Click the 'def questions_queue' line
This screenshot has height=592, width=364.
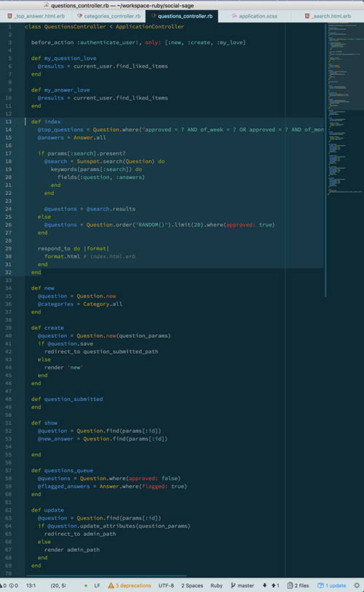click(x=62, y=470)
